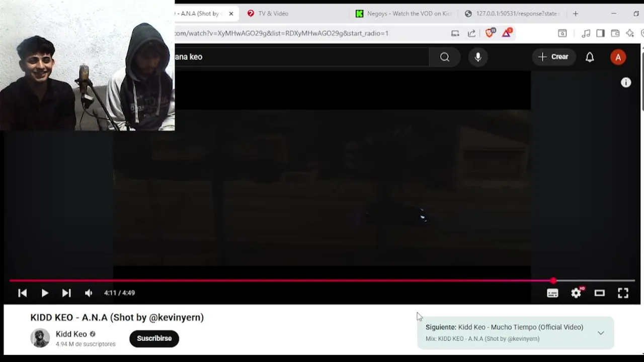
Task: Open the video info card icon
Action: (626, 82)
